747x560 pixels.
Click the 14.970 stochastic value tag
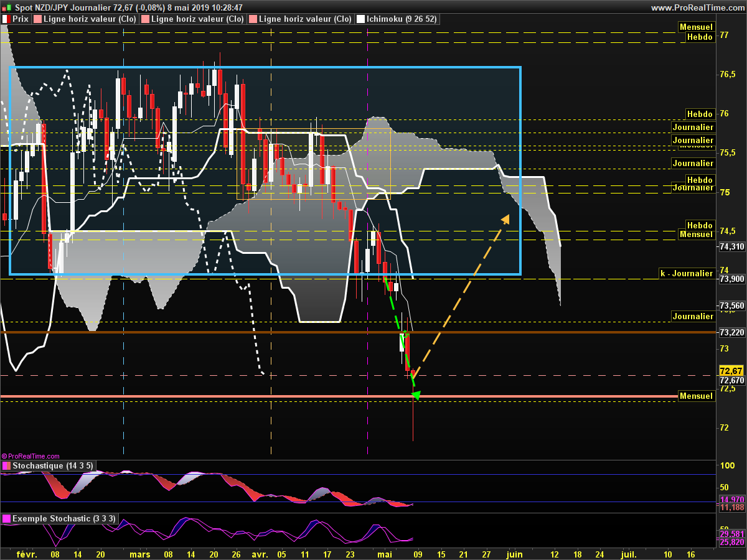[x=731, y=500]
